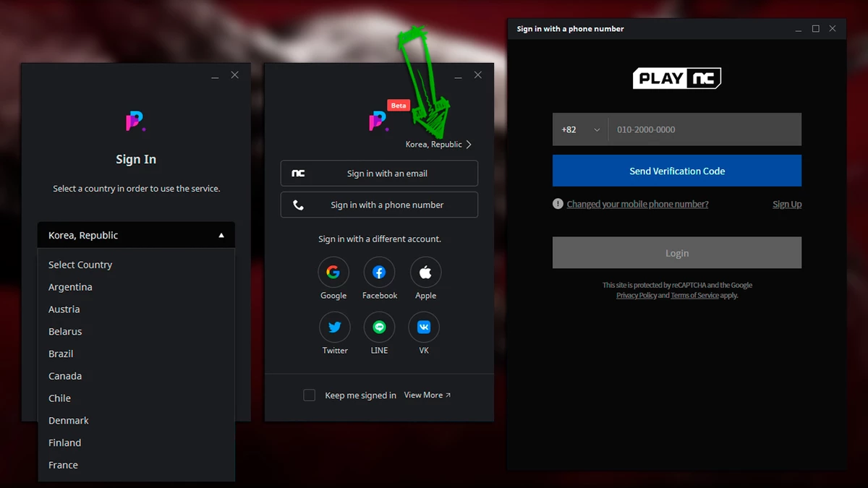Choose the LINE sign-in icon
This screenshot has width=868, height=488.
coord(379,327)
